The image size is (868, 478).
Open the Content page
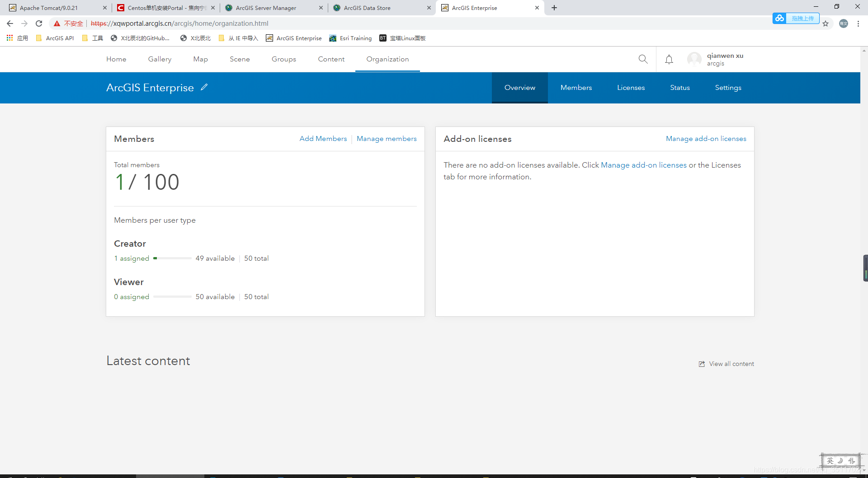coord(331,59)
